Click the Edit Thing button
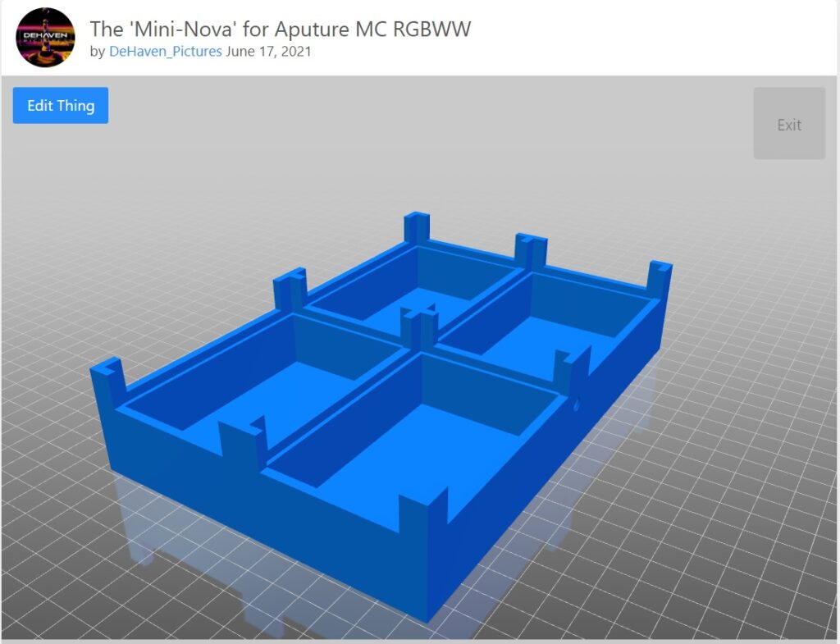The image size is (840, 644). (61, 106)
